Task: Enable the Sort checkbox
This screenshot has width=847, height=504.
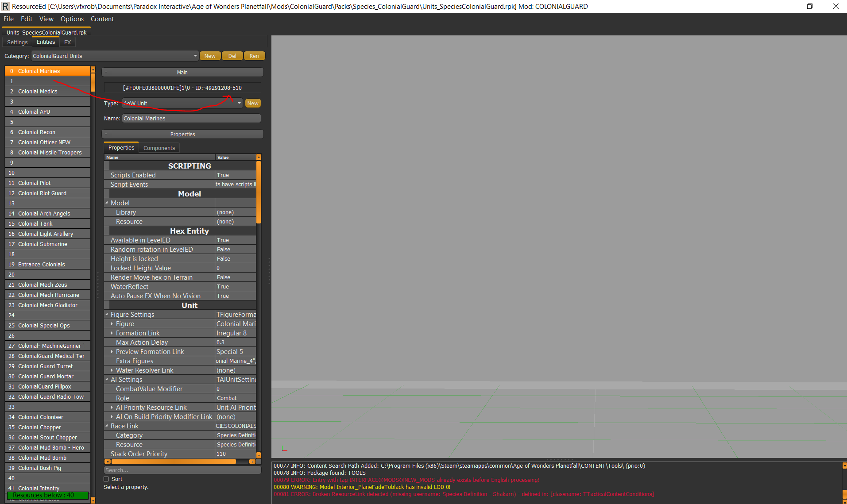Action: [x=106, y=479]
